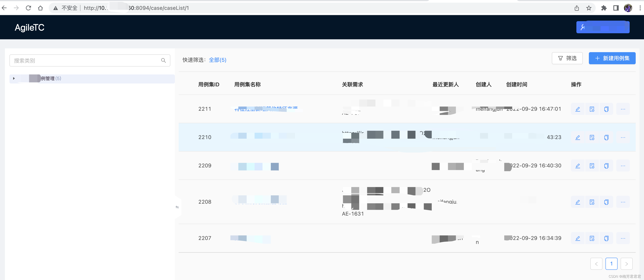This screenshot has width=644, height=280.
Task: Open the more actions ellipsis for row 2208
Action: coord(623,202)
